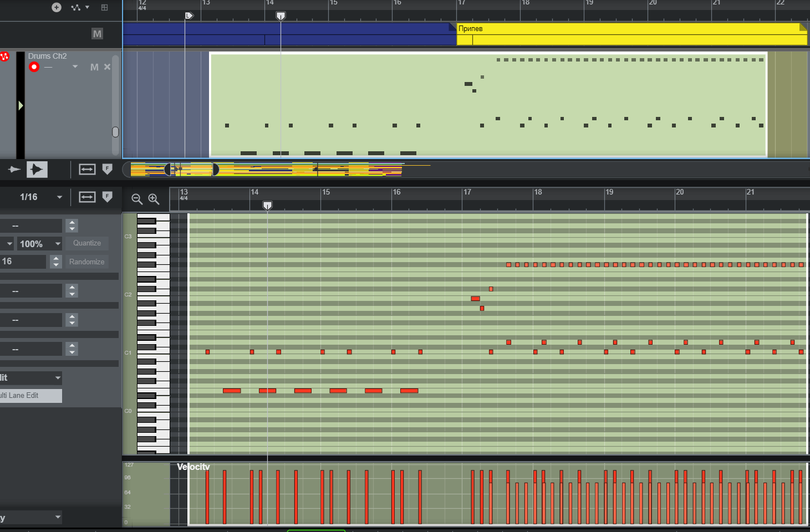Open the Drums Ch2 track dropdown arrow
Image resolution: width=810 pixels, height=532 pixels.
pyautogui.click(x=75, y=66)
